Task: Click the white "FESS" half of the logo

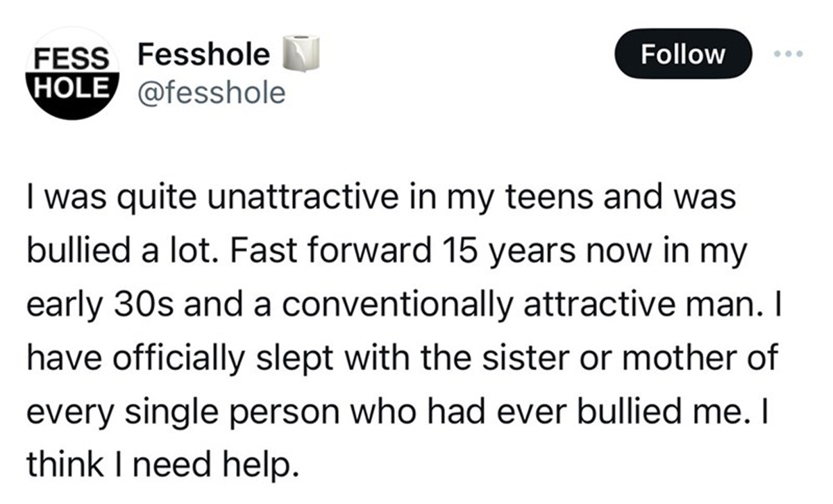Action: tap(68, 57)
